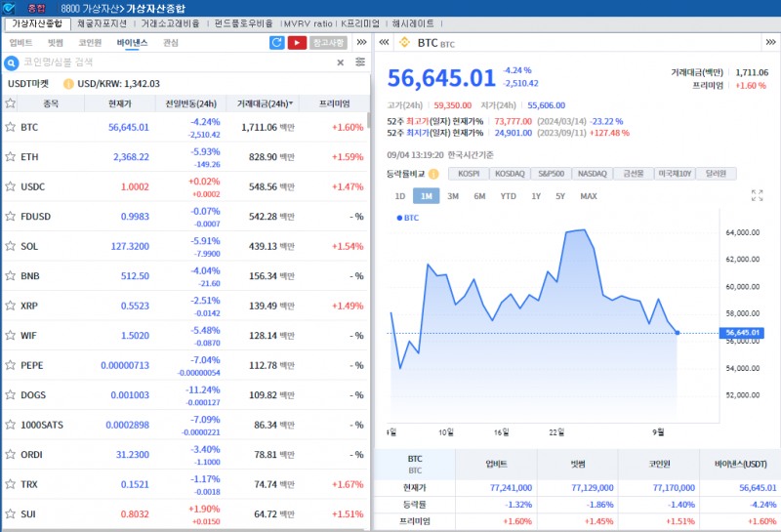The width and height of the screenshot is (781, 532).
Task: Sort by 거래대금(24h) column dropdown arrow
Action: click(290, 103)
